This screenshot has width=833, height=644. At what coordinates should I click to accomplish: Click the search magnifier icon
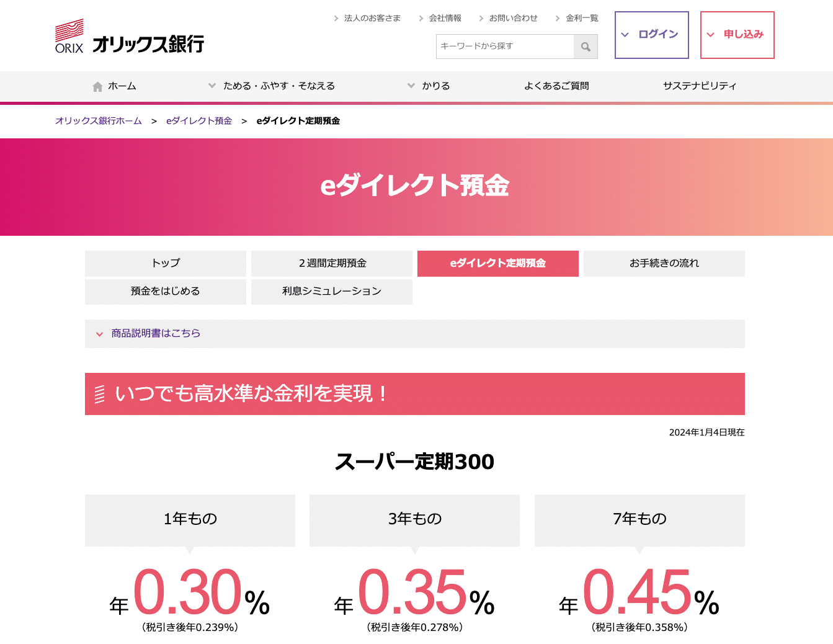[586, 47]
